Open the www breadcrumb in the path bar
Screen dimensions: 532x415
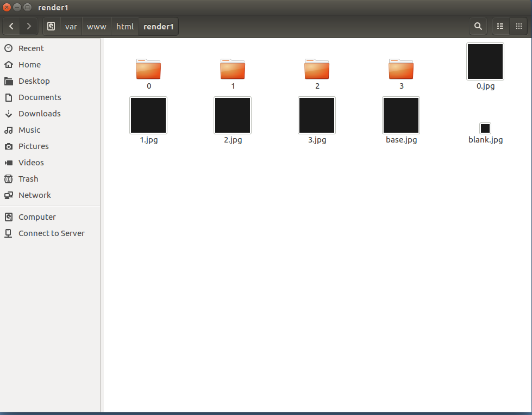(x=96, y=26)
